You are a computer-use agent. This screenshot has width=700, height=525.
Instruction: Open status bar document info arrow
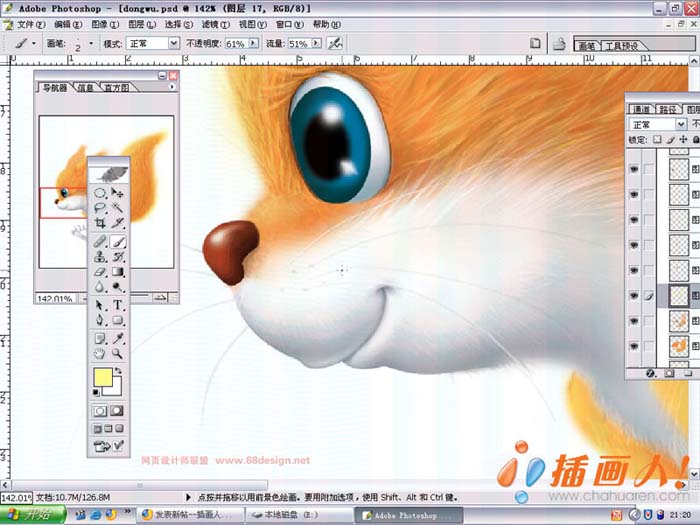tap(188, 497)
